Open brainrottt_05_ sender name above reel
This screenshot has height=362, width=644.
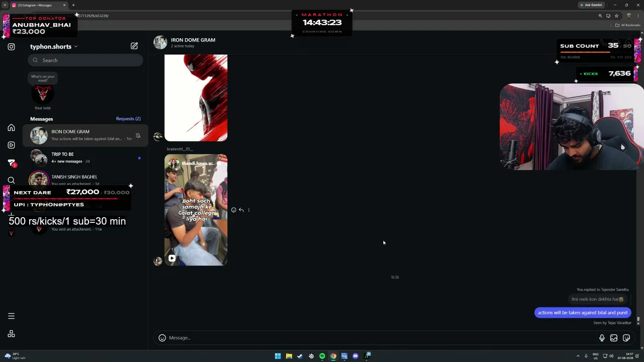[180, 149]
